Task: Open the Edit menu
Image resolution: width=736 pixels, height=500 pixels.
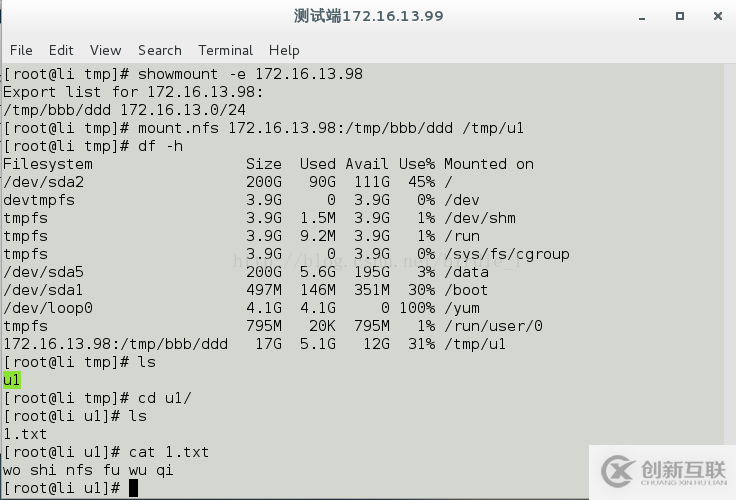Action: (61, 50)
